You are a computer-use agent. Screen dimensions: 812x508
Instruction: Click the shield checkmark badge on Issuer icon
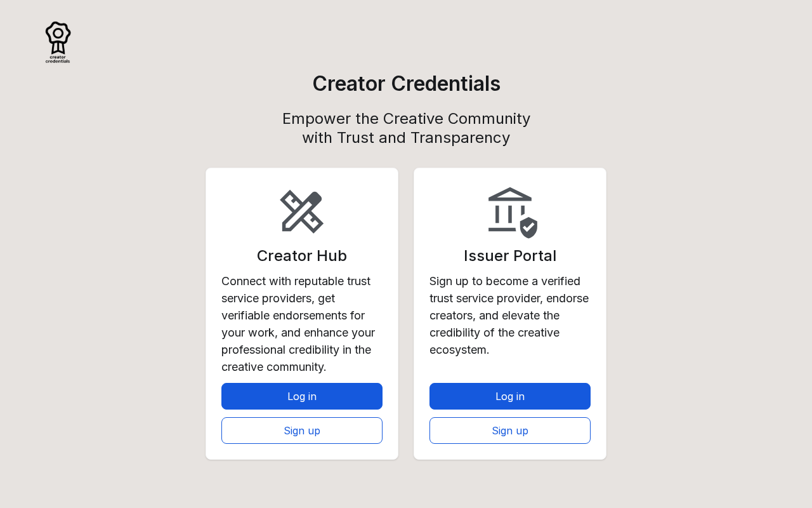pos(528,227)
